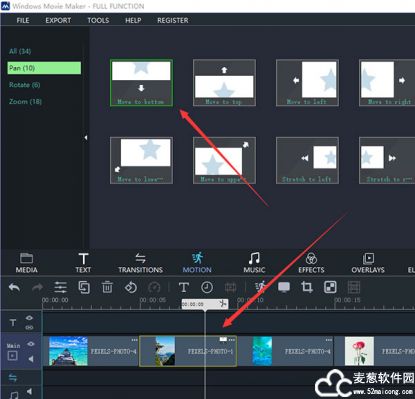The height and width of the screenshot is (399, 415).
Task: Open the TOOLS menu
Action: (98, 20)
